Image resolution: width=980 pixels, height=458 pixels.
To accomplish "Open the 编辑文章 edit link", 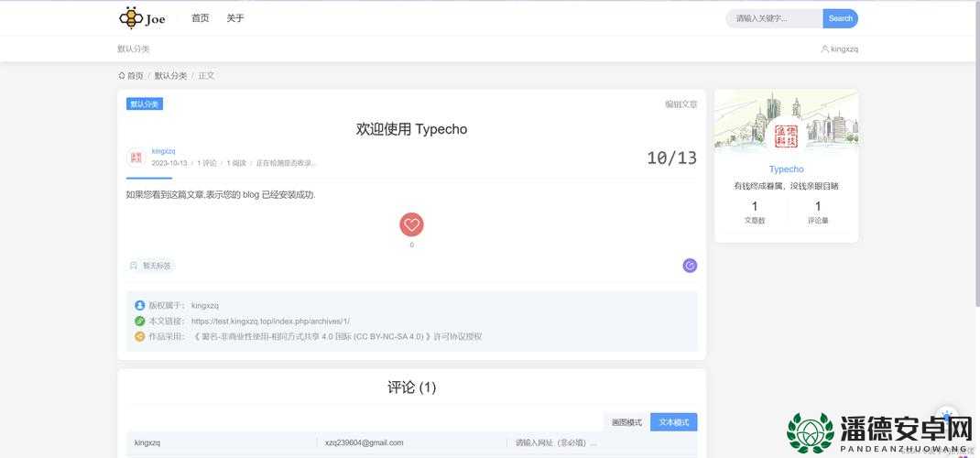I will pos(681,104).
